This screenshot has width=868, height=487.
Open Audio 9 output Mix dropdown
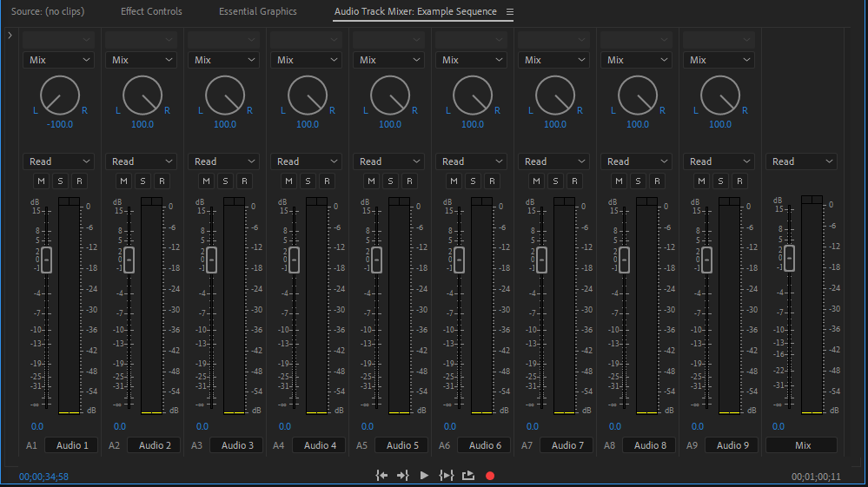(x=719, y=60)
